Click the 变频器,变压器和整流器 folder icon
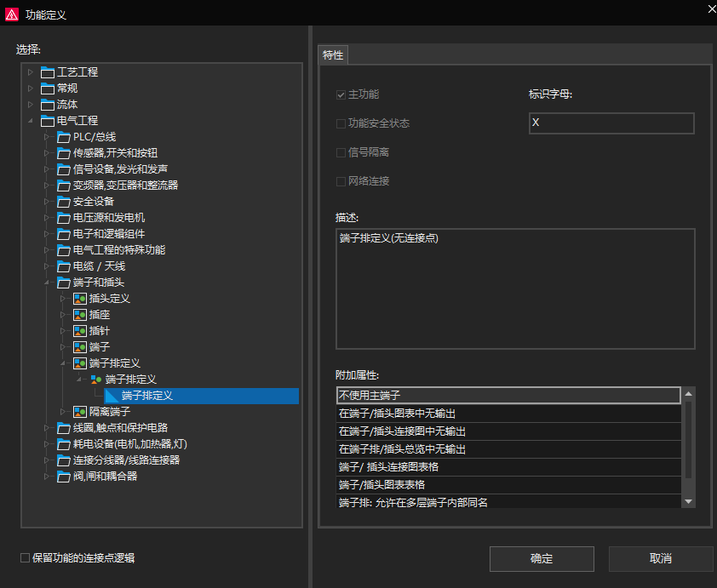Screen dimensions: 717x588 click(64, 186)
